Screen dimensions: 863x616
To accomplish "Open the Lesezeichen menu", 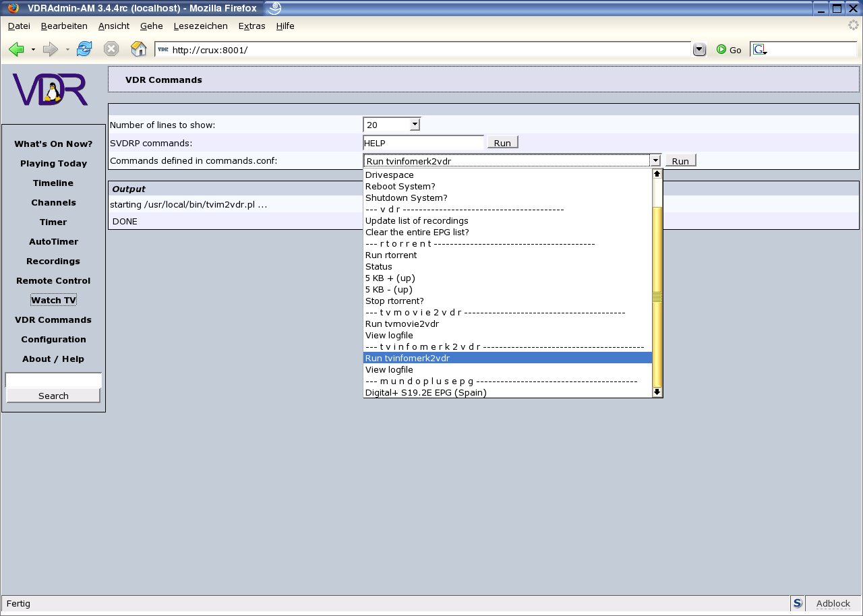I will point(200,26).
